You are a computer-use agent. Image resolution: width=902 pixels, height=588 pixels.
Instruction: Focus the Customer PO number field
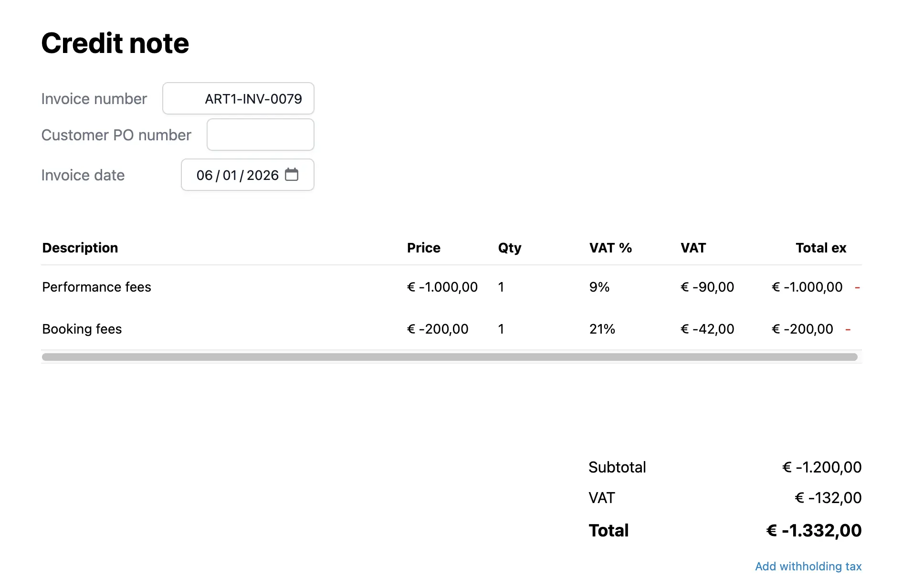click(x=260, y=135)
